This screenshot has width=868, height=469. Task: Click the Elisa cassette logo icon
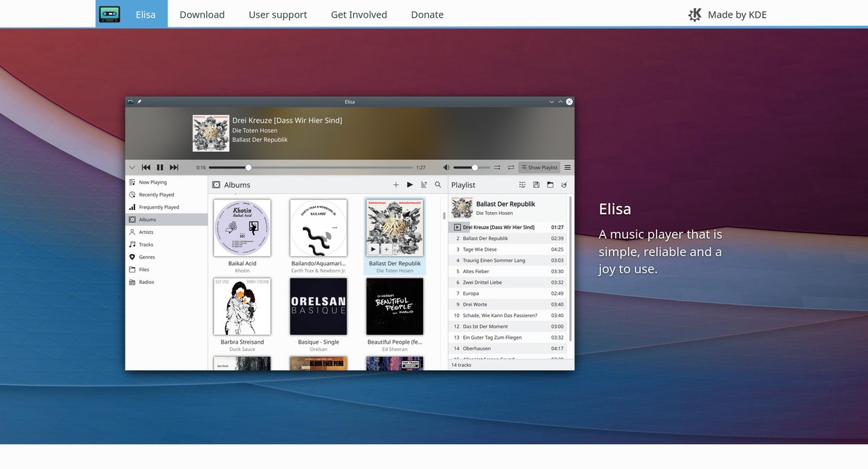click(x=109, y=14)
